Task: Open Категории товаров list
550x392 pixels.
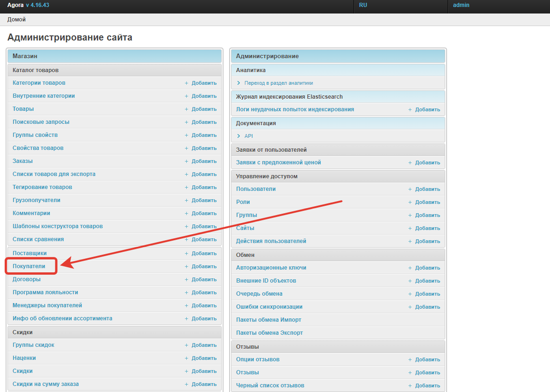Action: [39, 83]
